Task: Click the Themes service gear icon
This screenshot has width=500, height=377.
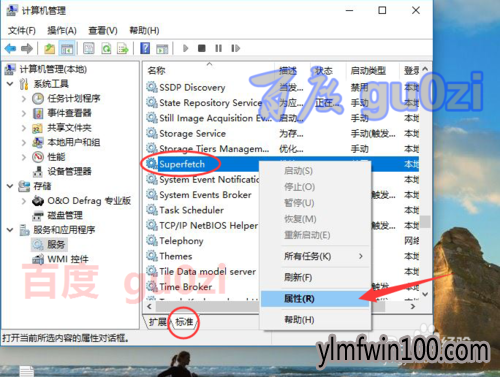Action: click(152, 256)
